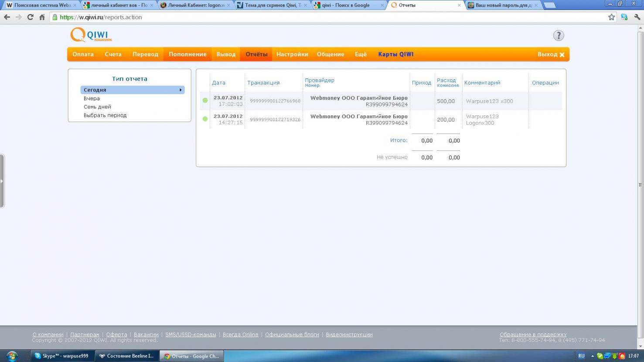Click the Выход logout button
This screenshot has height=362, width=644.
point(551,54)
